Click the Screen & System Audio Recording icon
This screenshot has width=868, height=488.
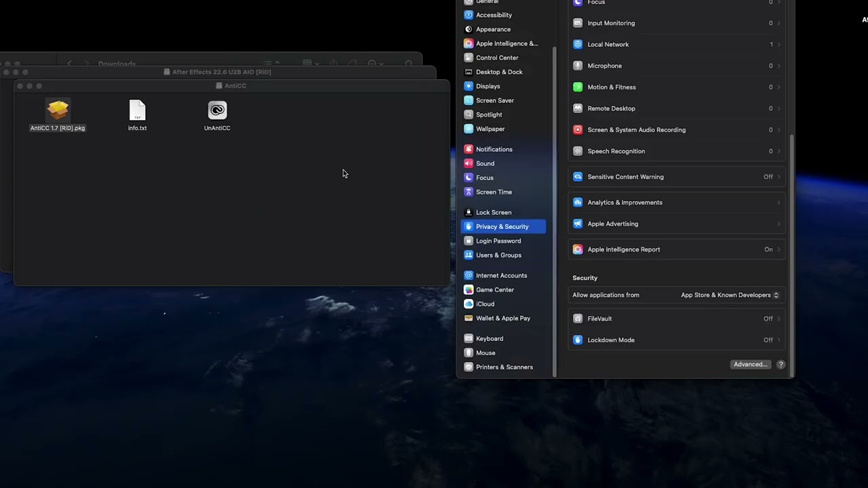(578, 129)
